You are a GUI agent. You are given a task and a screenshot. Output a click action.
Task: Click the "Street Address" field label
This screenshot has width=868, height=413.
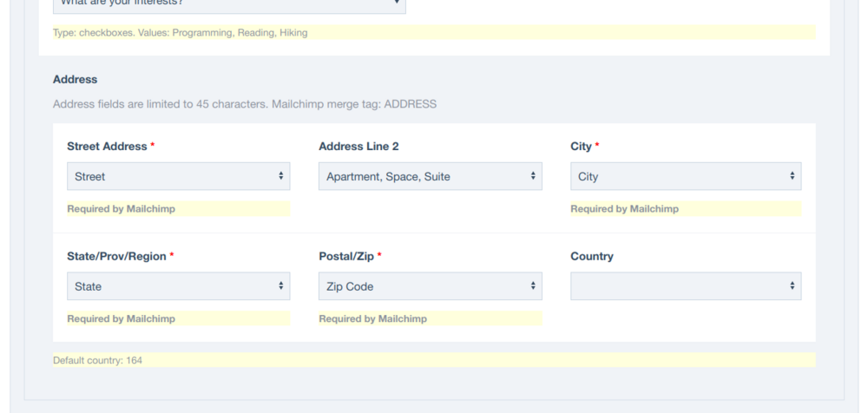click(x=107, y=147)
